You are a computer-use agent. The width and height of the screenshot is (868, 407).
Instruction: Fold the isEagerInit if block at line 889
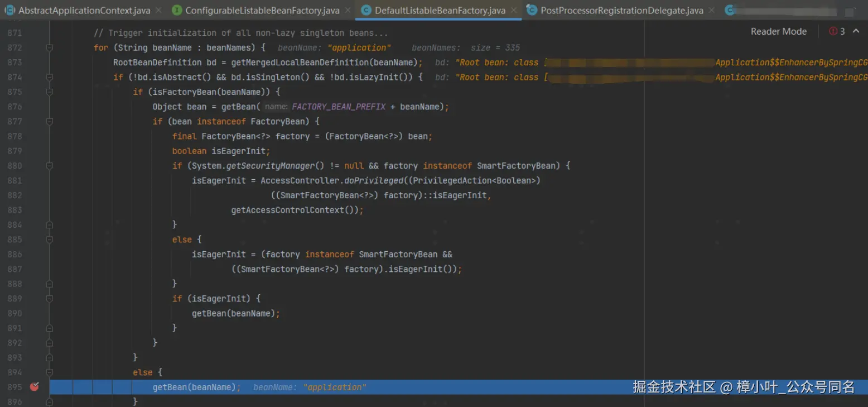pos(49,299)
